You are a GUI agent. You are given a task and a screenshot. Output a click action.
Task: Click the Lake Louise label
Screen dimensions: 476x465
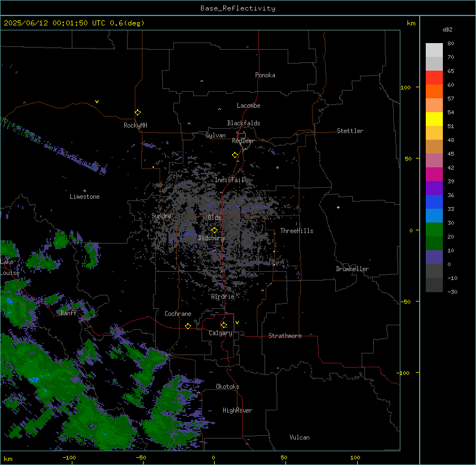point(10,267)
